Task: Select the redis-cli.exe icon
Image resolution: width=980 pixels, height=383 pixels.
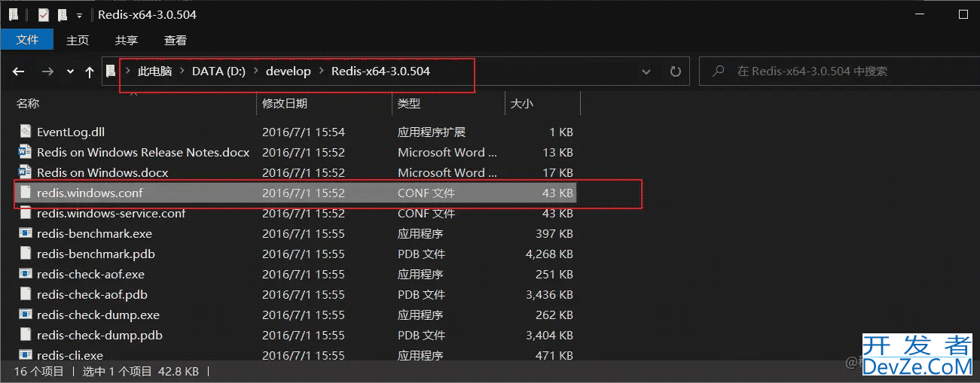Action: point(26,355)
